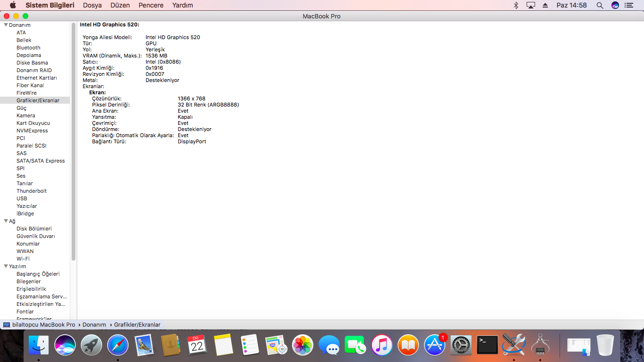Open the Dosya menu
The height and width of the screenshot is (362, 644).
click(92, 5)
